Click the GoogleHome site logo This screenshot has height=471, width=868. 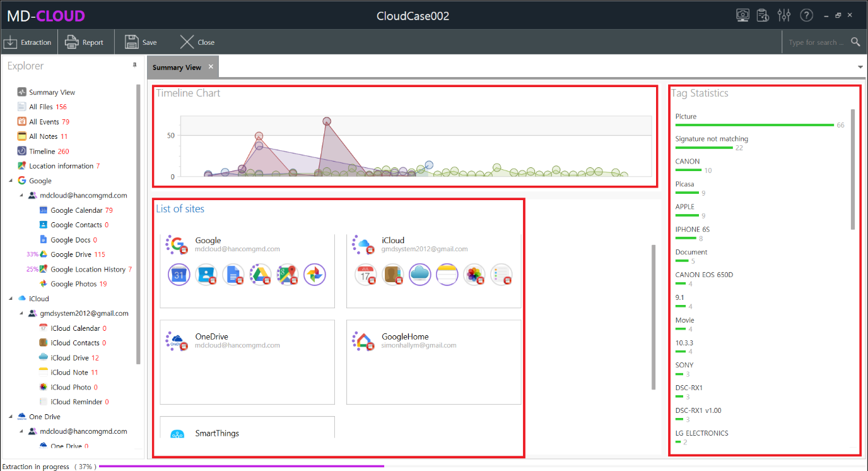coord(363,341)
